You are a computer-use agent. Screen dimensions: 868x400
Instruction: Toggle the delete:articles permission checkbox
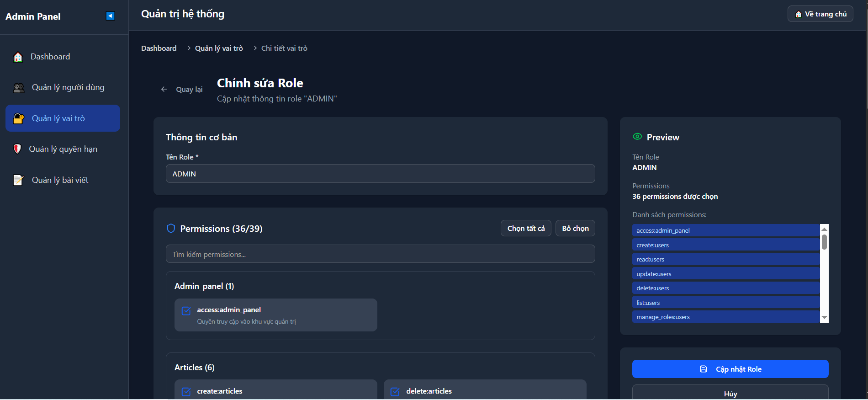[395, 392]
